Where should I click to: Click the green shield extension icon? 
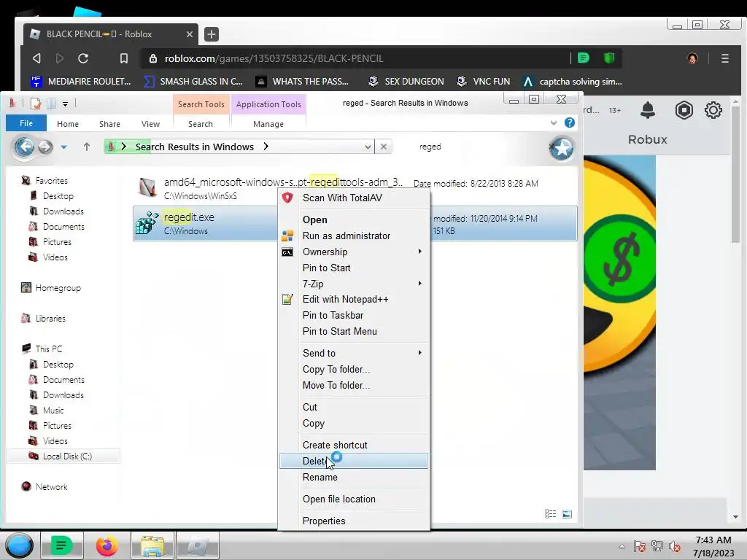coord(609,58)
